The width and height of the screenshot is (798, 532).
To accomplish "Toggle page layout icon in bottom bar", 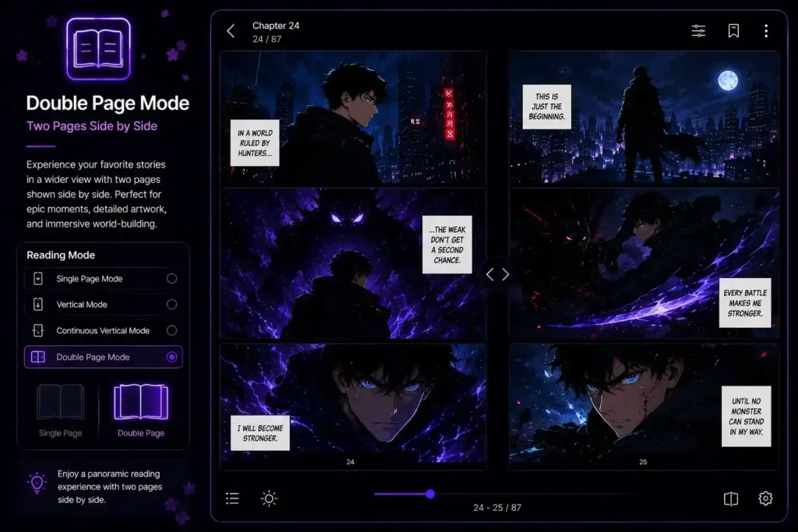I will 731,499.
